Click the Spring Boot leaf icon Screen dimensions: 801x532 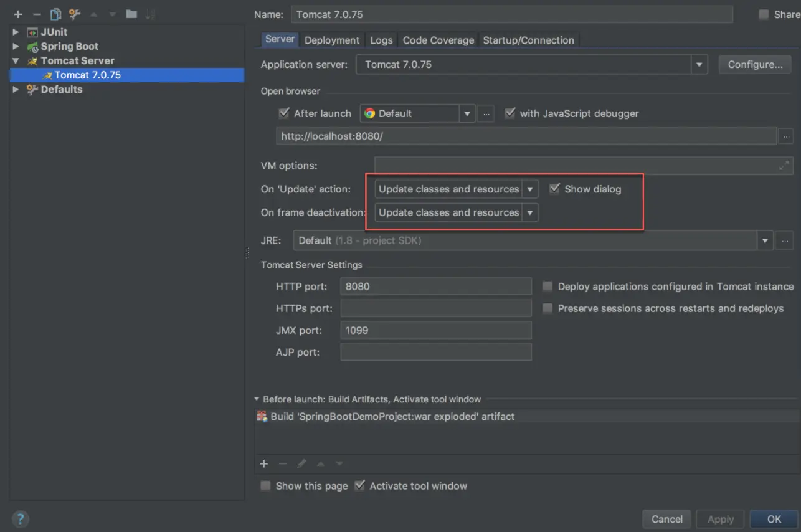[x=32, y=47]
